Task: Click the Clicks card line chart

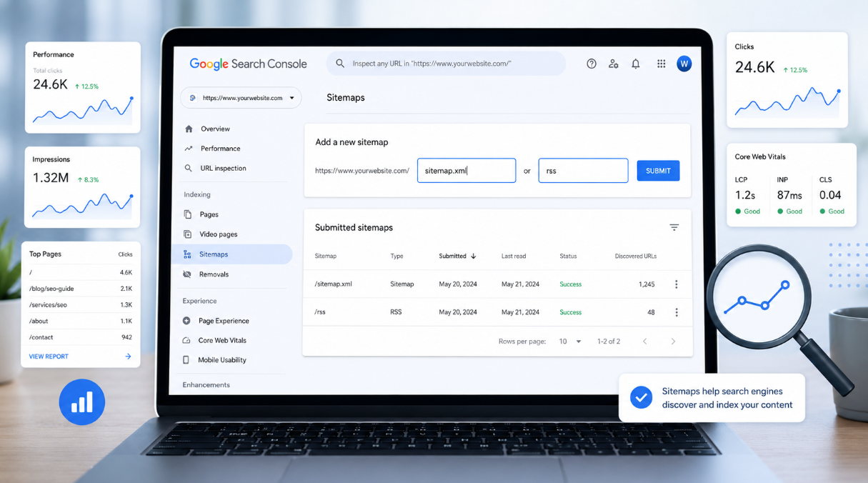Action: (x=787, y=103)
